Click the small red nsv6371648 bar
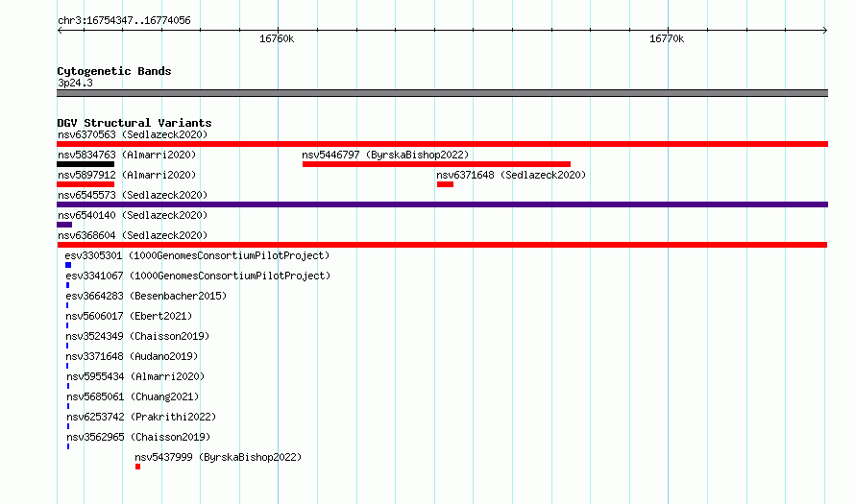Image resolution: width=855 pixels, height=504 pixels. coord(445,184)
